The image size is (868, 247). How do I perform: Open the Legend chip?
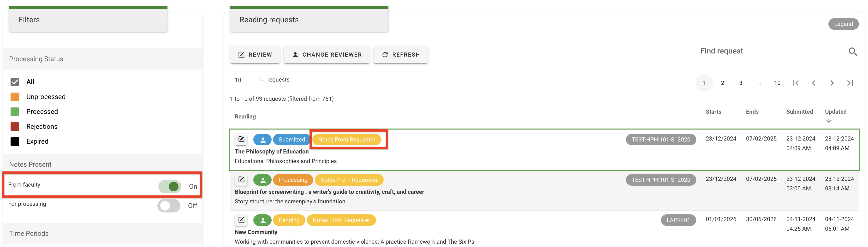point(843,24)
